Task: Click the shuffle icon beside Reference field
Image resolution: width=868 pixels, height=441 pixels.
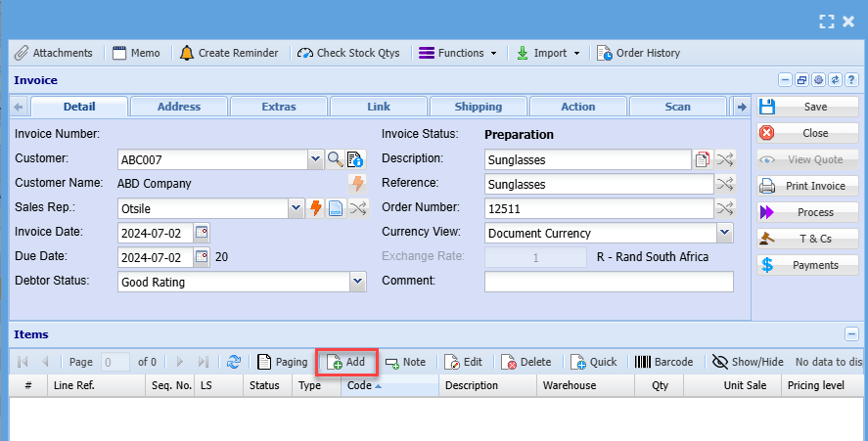Action: (724, 183)
